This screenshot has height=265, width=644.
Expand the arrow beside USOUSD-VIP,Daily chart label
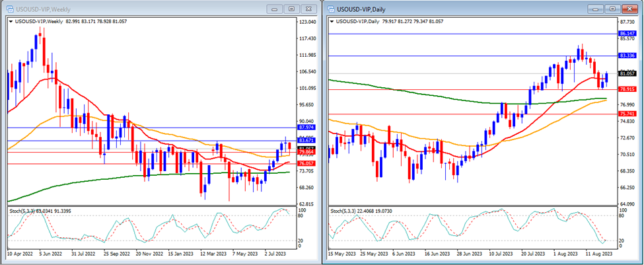(x=333, y=21)
